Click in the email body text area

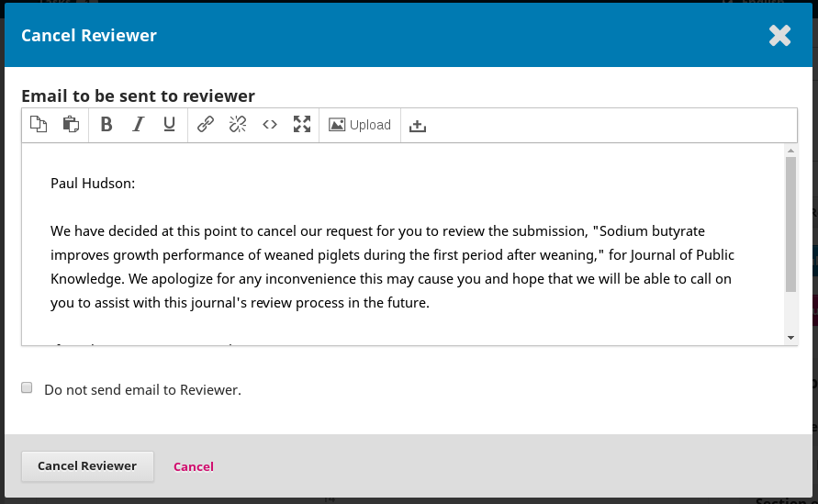point(403,244)
